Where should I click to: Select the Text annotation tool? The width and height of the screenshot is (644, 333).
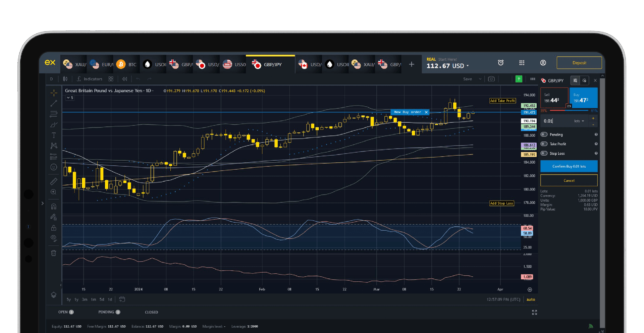point(54,135)
